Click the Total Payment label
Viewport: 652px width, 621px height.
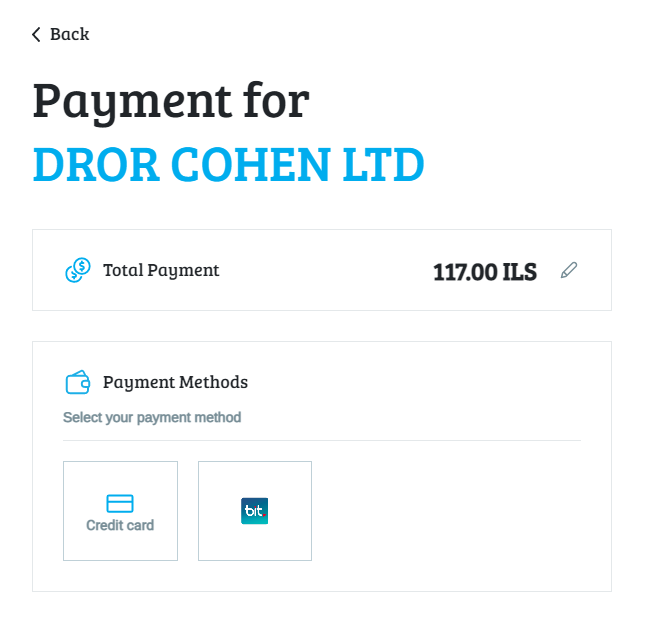(x=161, y=270)
